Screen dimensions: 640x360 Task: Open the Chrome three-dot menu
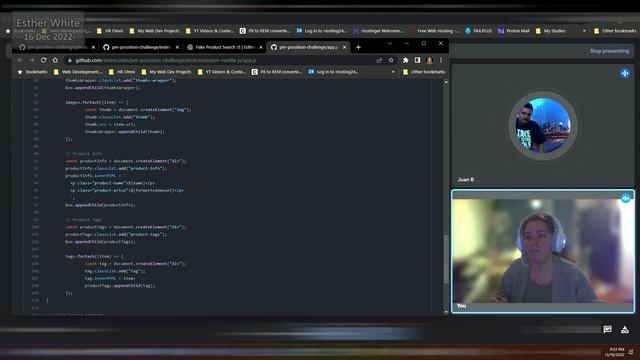441,60
